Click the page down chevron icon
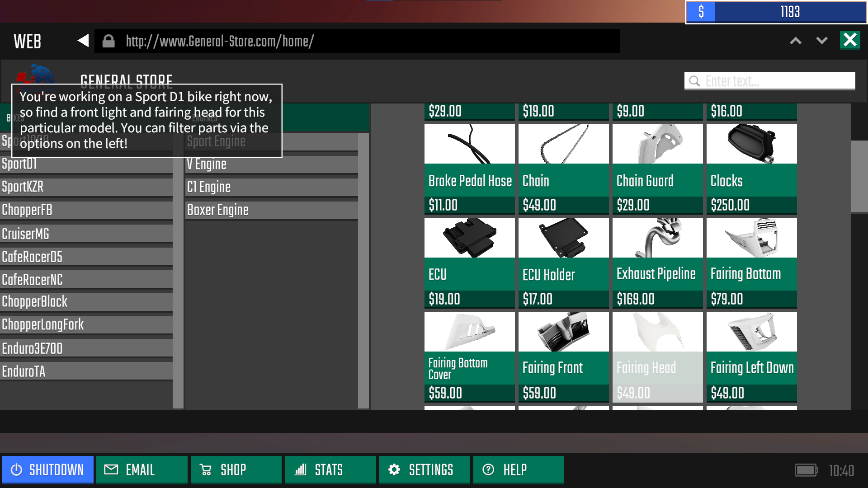 822,41
